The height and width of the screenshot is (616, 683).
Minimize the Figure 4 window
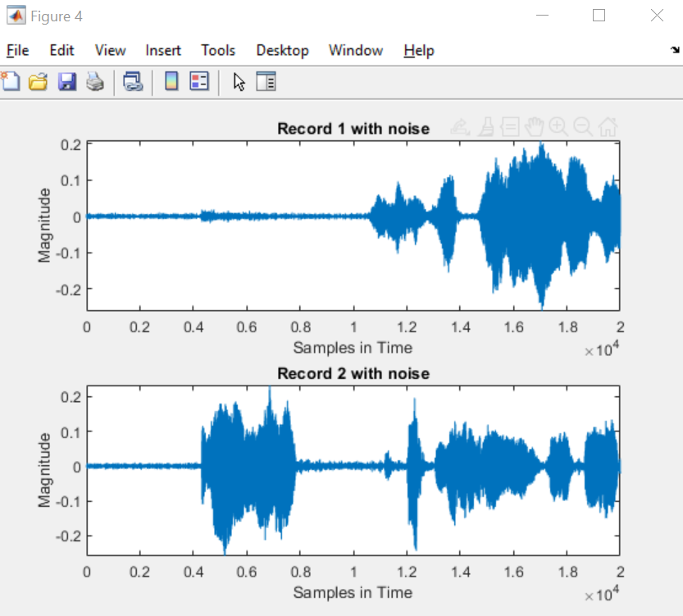click(542, 16)
